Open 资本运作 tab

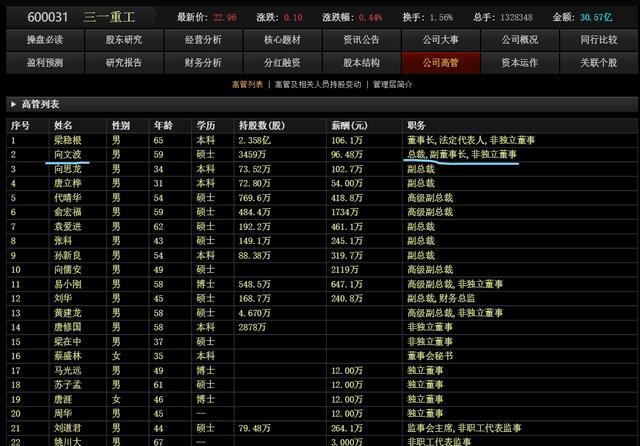(520, 63)
